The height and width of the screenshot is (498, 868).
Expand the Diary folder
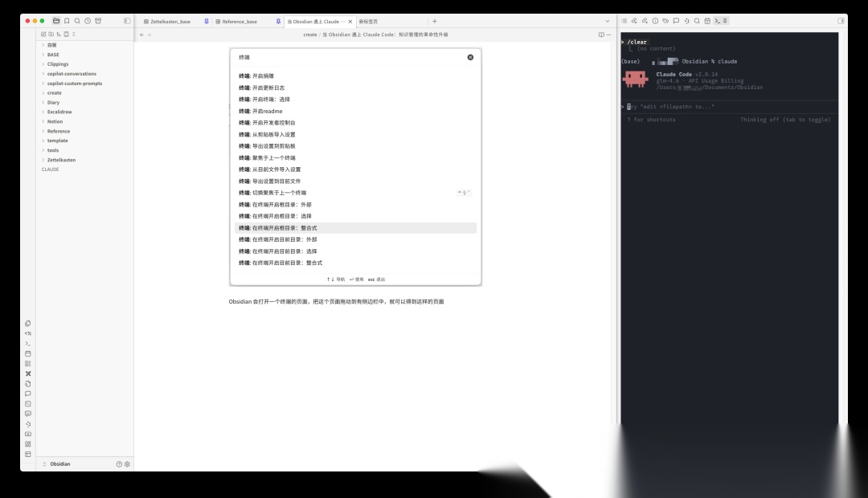[53, 102]
